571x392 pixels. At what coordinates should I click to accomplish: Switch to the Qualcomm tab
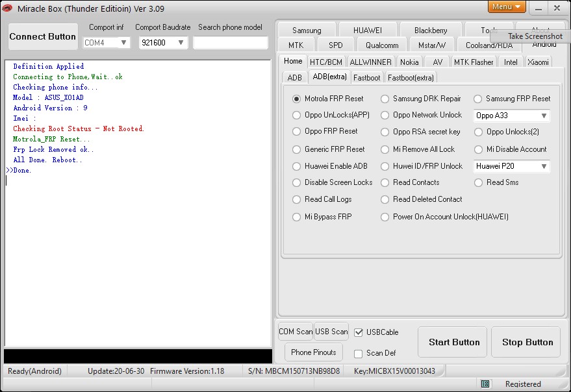click(382, 45)
